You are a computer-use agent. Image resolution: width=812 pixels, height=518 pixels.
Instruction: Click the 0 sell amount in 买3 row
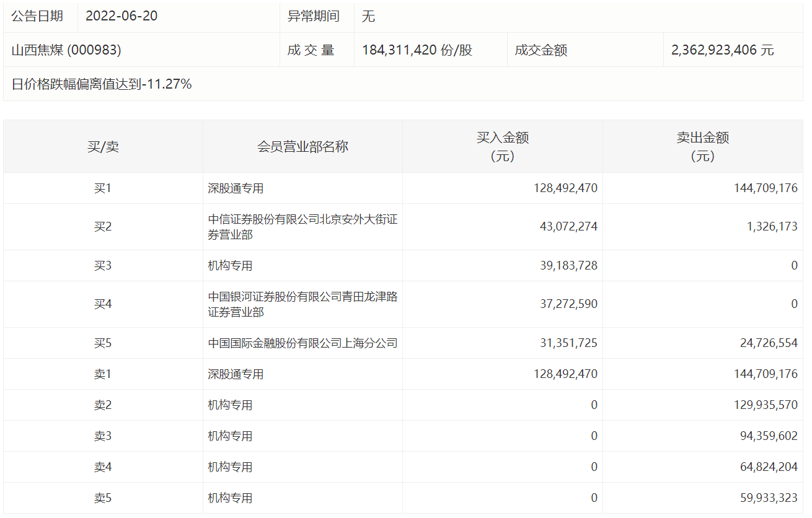(795, 266)
